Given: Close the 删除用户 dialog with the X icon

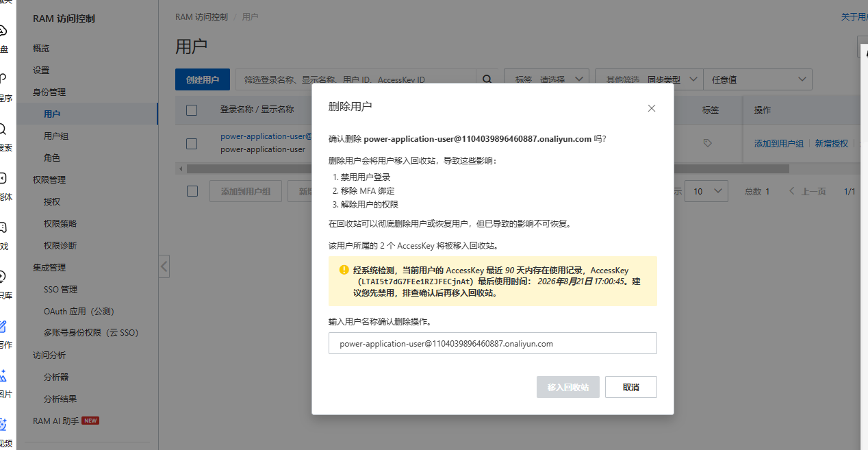Looking at the screenshot, I should point(652,108).
